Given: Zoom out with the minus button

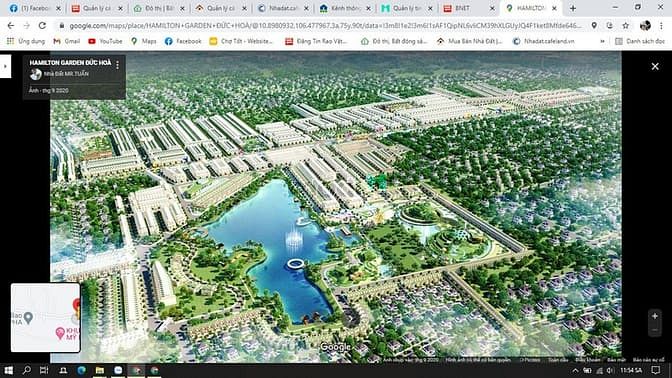Looking at the screenshot, I should [x=654, y=330].
